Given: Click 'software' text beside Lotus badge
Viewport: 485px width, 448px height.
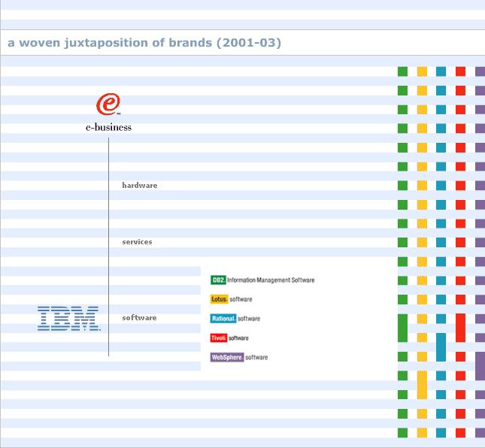Looking at the screenshot, I should pyautogui.click(x=241, y=299).
